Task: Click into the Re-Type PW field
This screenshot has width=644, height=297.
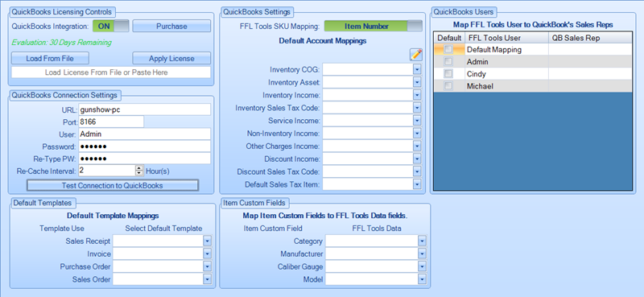Action: tap(144, 159)
